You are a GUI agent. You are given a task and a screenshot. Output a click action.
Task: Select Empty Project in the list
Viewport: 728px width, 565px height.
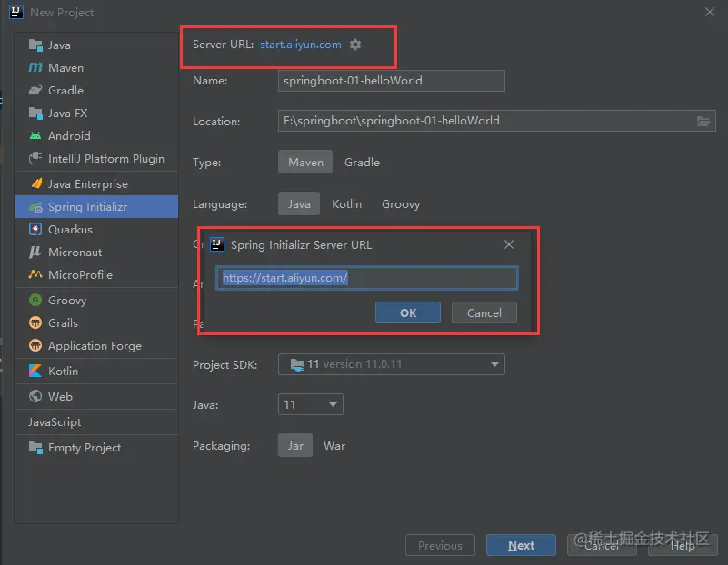[96, 447]
